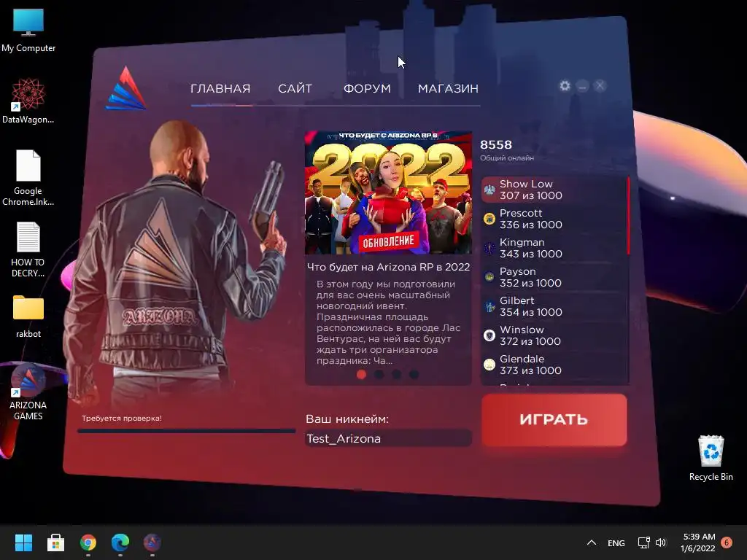
Task: Select ARIZONA GAMES desktop shortcut
Action: (x=28, y=392)
